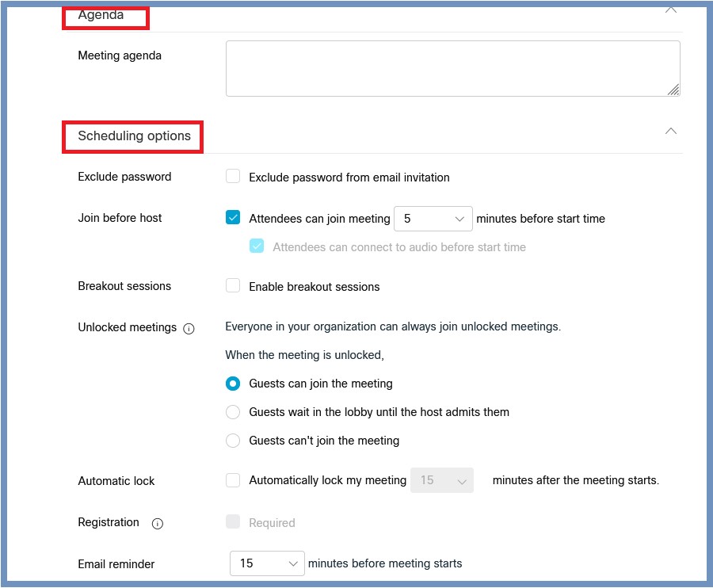Select Guests wait in the lobby option

(233, 412)
